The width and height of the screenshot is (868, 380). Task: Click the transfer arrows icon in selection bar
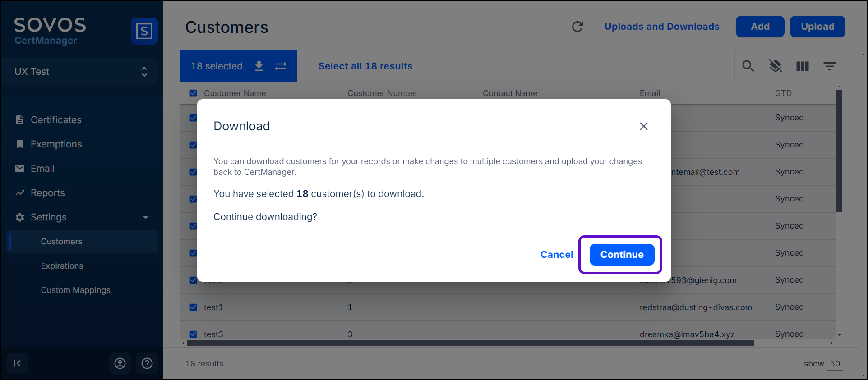tap(281, 66)
